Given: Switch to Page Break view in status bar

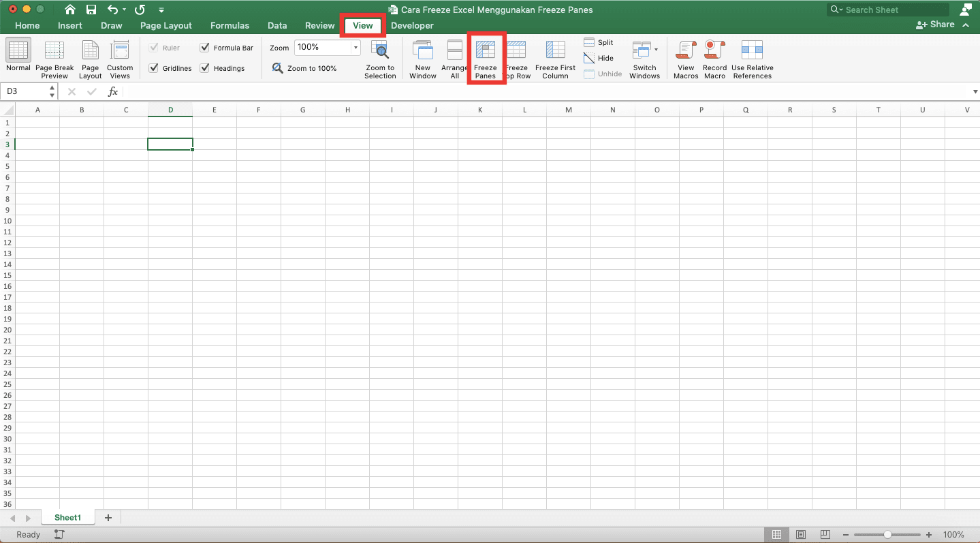Looking at the screenshot, I should tap(825, 535).
